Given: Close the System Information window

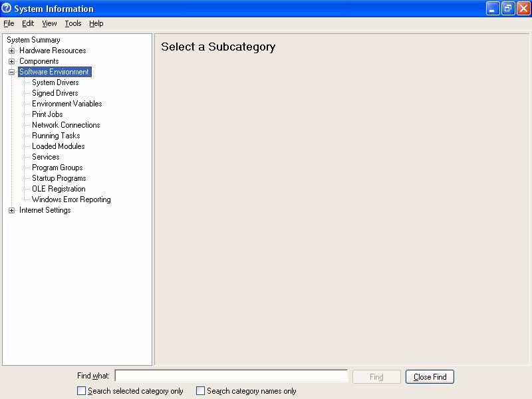Looking at the screenshot, I should click(x=523, y=9).
